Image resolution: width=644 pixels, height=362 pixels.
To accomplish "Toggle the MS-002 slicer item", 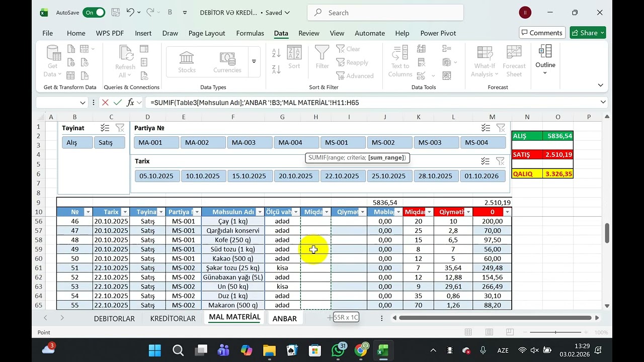I will click(x=390, y=142).
